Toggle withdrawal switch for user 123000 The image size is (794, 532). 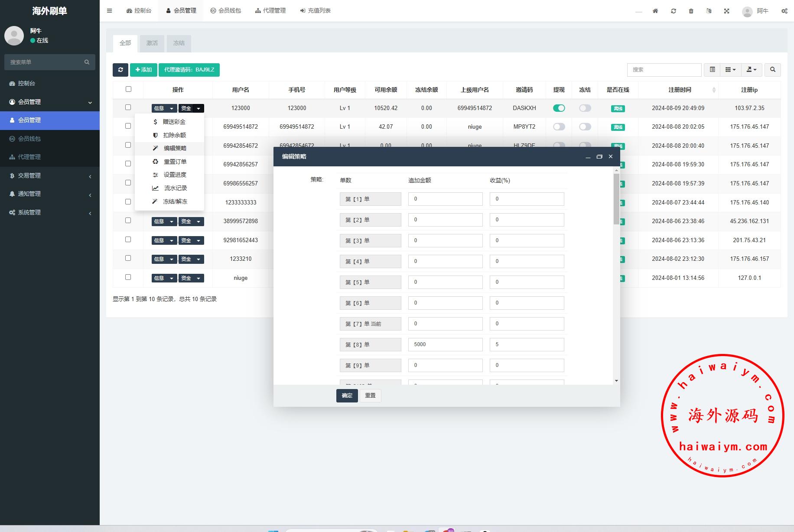pyautogui.click(x=559, y=108)
